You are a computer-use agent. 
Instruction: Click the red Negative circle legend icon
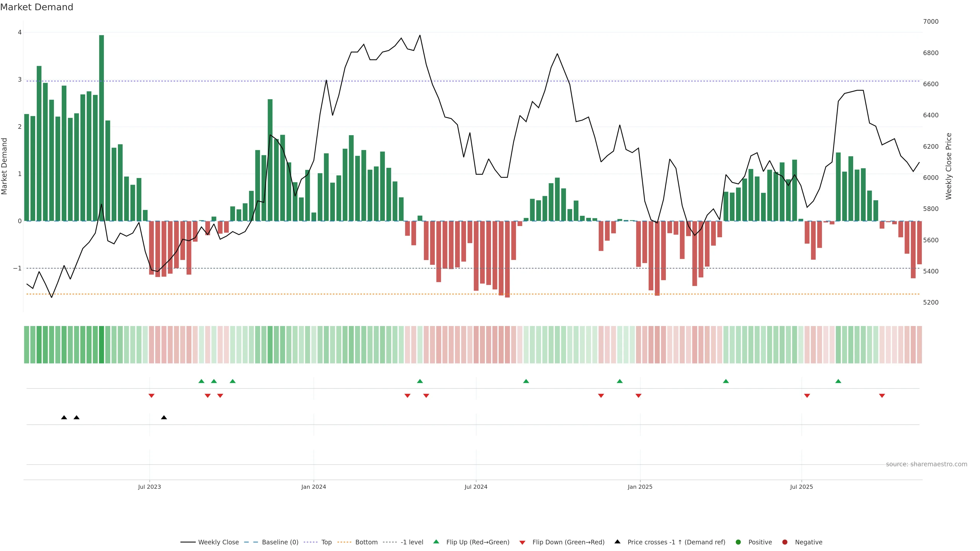point(785,542)
